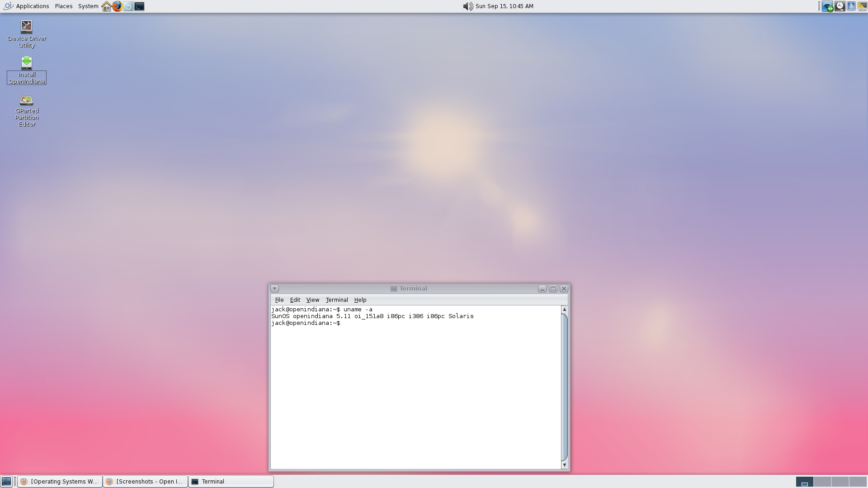Open Terminal window's Edit menu
Screen dimensions: 868x488
coord(295,300)
